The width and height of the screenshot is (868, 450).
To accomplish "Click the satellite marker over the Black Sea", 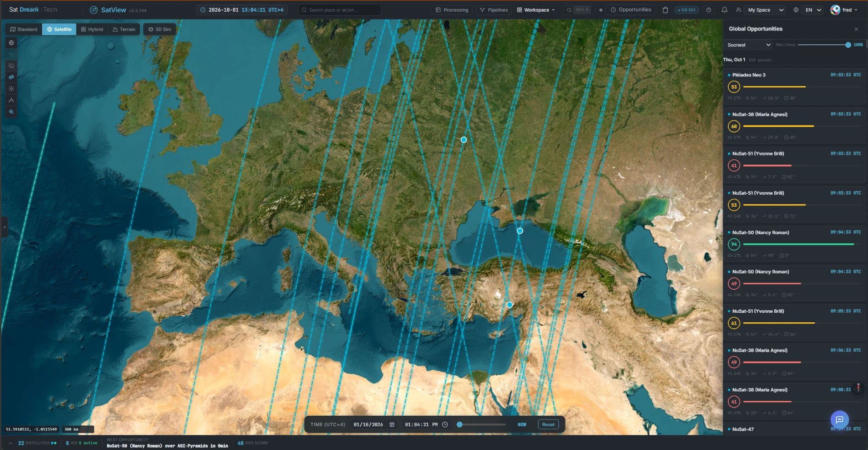I will (519, 231).
